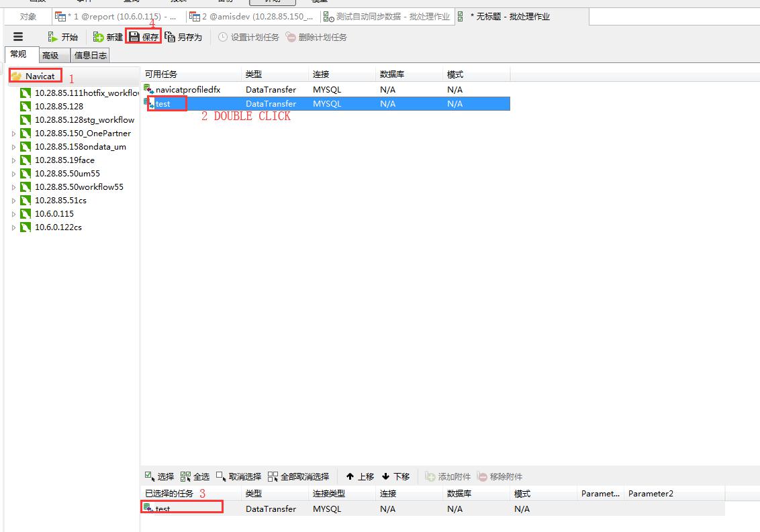The height and width of the screenshot is (532, 760).
Task: Click the 连接类型 column header
Action: coord(342,493)
